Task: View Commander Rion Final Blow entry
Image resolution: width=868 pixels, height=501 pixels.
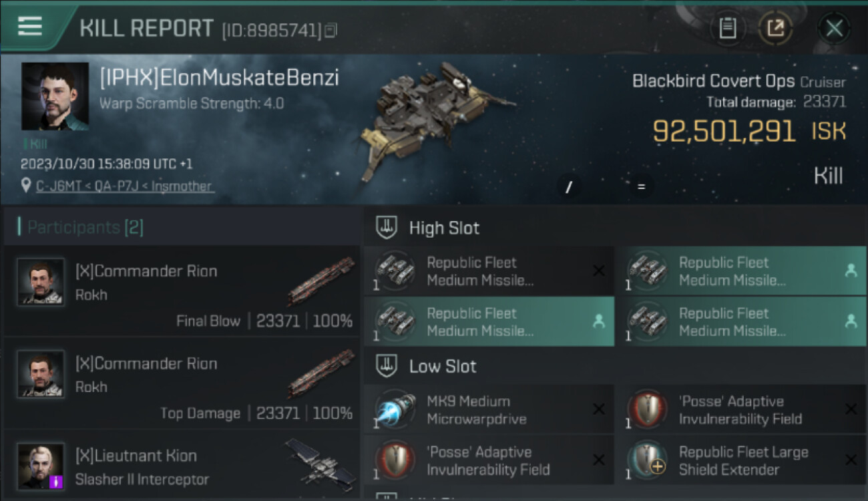Action: 182,291
